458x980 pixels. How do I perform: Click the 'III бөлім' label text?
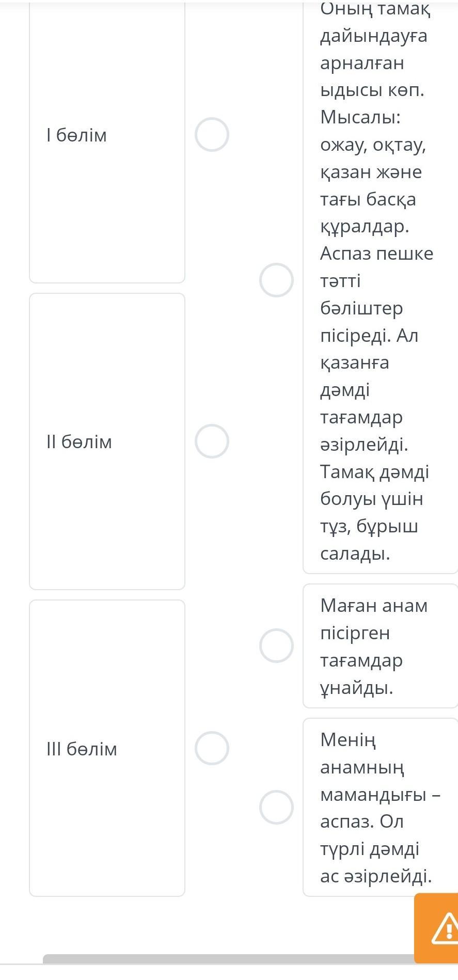coord(82,749)
